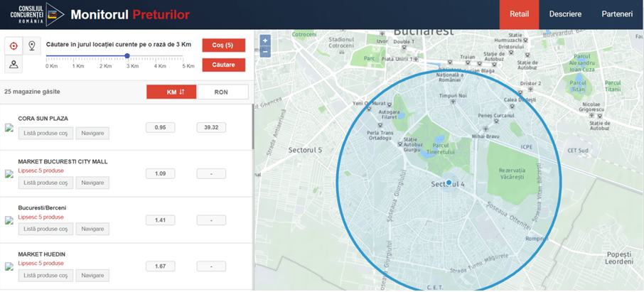This screenshot has height=292, width=644.
Task: Open Listă produse coș for CORA SUN PLAZA
Action: (45, 133)
